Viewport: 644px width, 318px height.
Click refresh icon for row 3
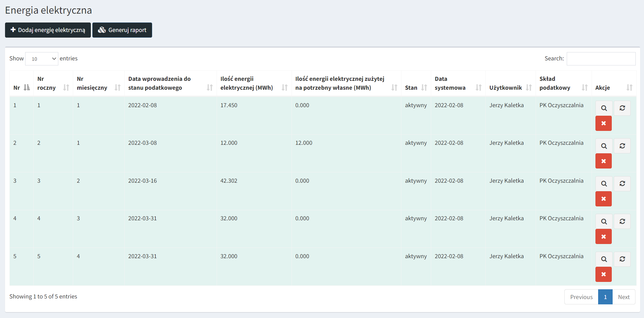[x=622, y=184]
